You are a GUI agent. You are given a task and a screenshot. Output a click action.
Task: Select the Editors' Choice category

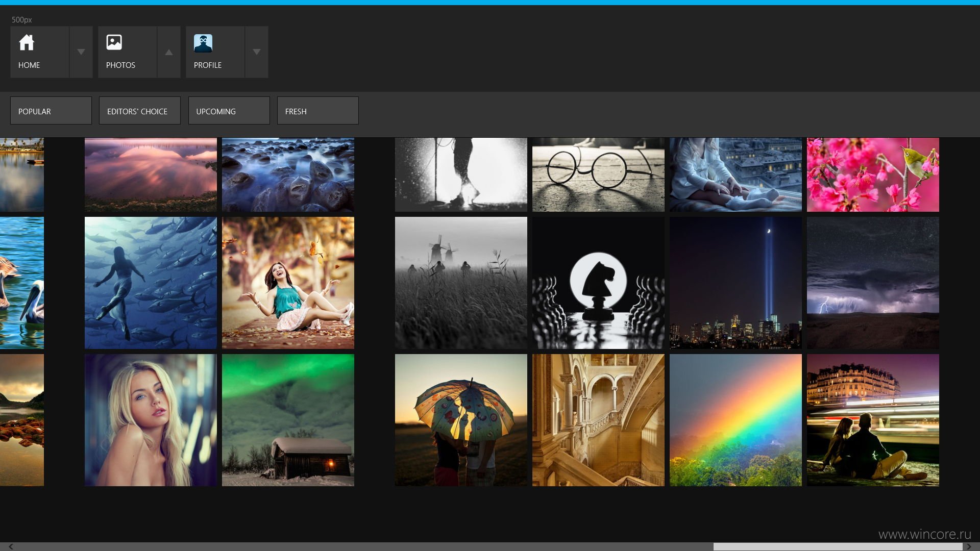click(x=140, y=111)
